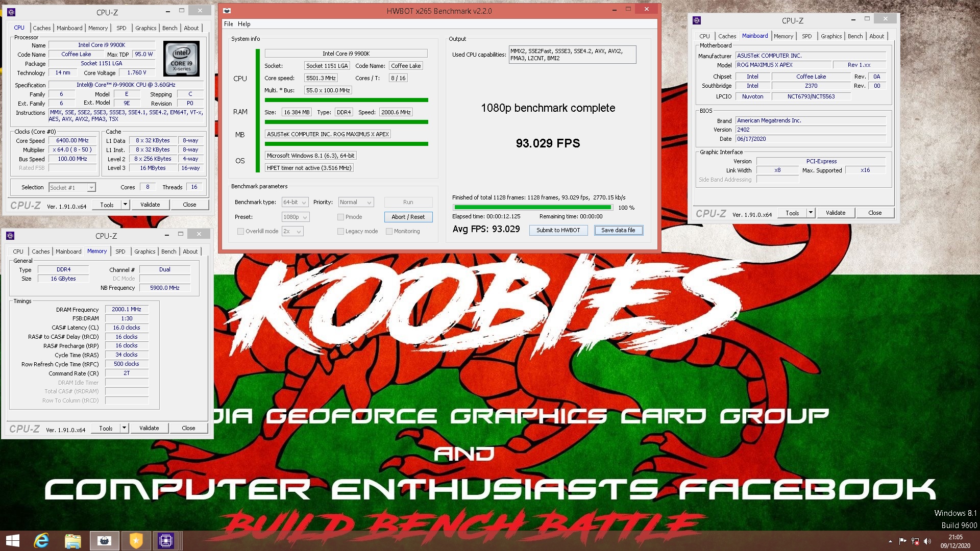
Task: Click the NB Frequency 5900.0 MHz value
Action: (x=164, y=288)
